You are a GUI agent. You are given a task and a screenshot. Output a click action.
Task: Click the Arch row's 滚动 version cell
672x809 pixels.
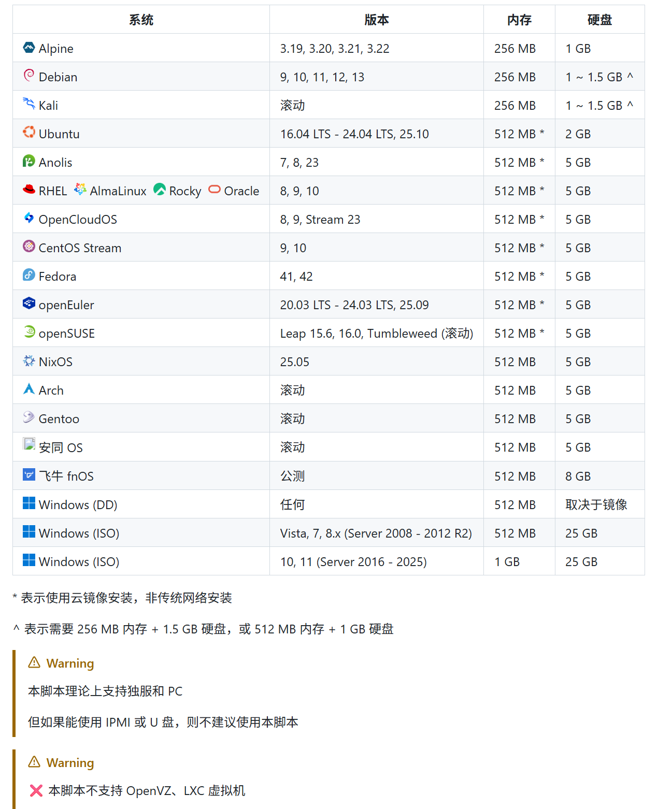coord(377,390)
